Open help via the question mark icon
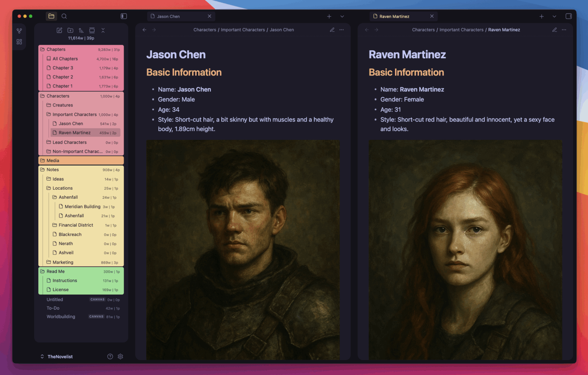 click(x=110, y=357)
